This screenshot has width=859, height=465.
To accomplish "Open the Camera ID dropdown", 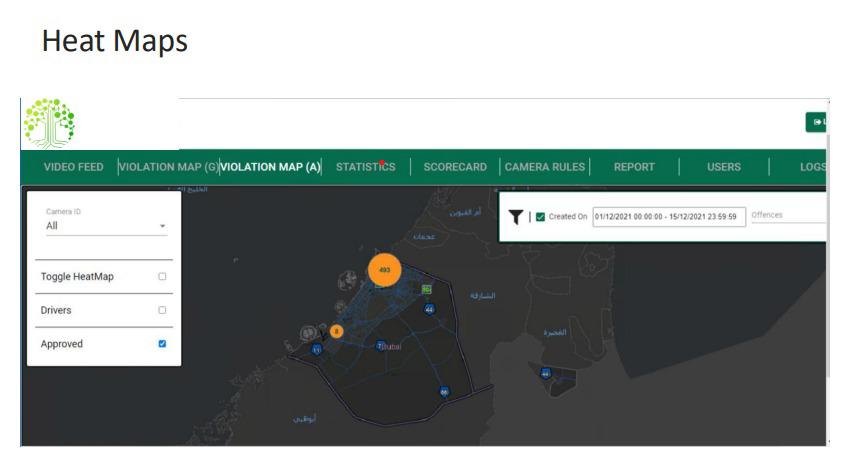I will 106,226.
